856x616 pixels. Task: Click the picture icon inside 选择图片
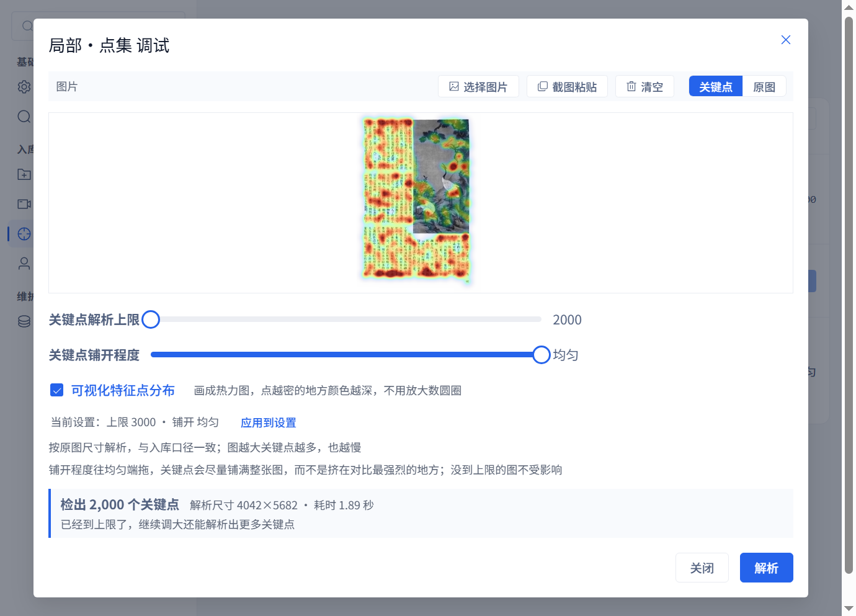[x=454, y=86]
